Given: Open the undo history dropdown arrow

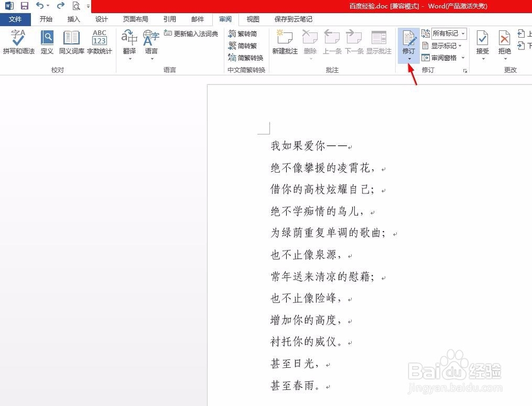Looking at the screenshot, I should coord(48,6).
